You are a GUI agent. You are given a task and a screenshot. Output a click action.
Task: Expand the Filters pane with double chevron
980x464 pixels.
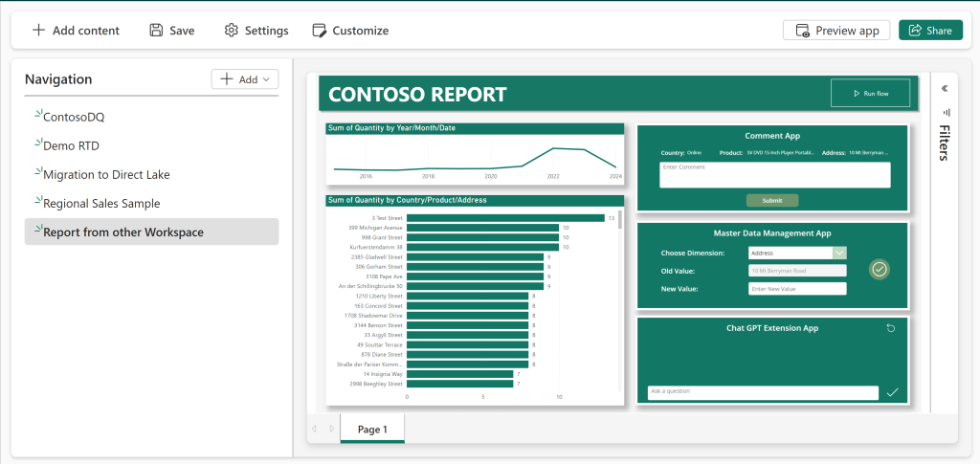pyautogui.click(x=945, y=89)
